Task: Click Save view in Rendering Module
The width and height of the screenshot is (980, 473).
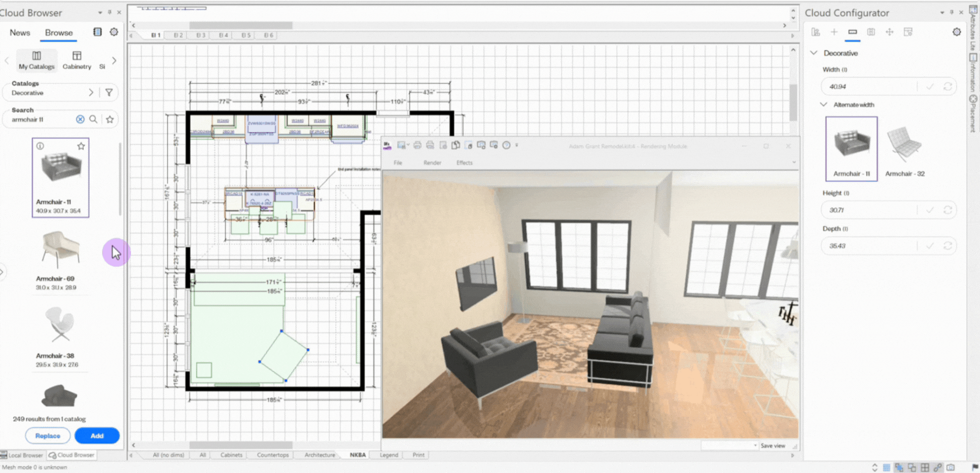Action: [x=773, y=446]
